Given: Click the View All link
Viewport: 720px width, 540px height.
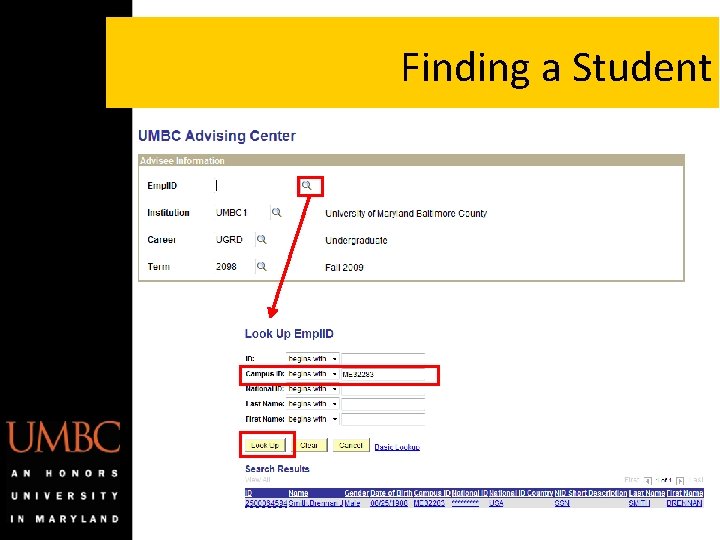Looking at the screenshot, I should click(258, 479).
